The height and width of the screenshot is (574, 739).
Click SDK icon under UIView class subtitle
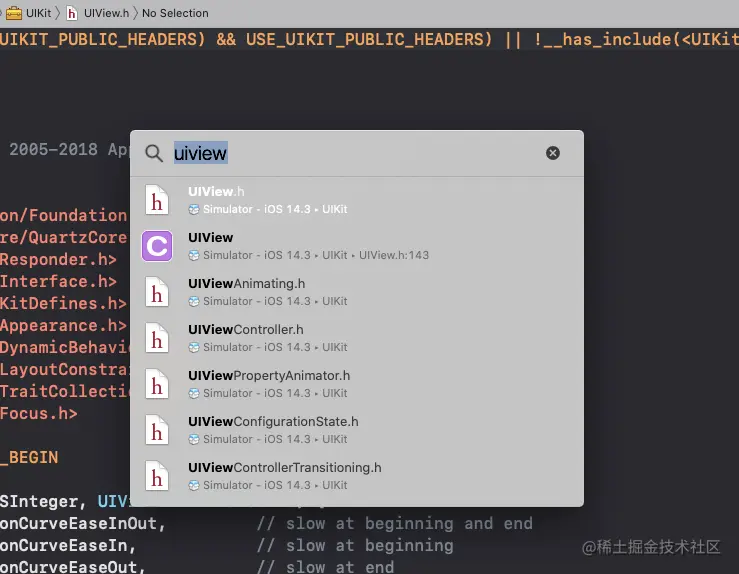point(194,255)
